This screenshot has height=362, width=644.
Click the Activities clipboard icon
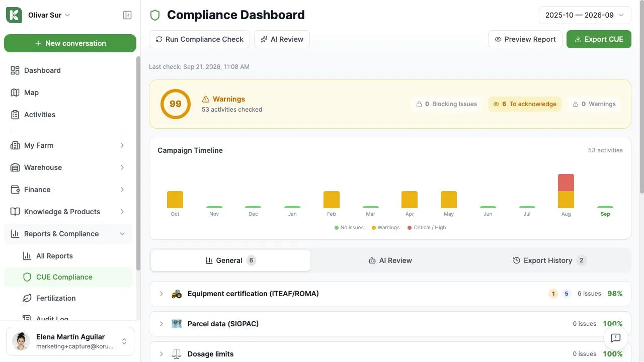(x=15, y=115)
